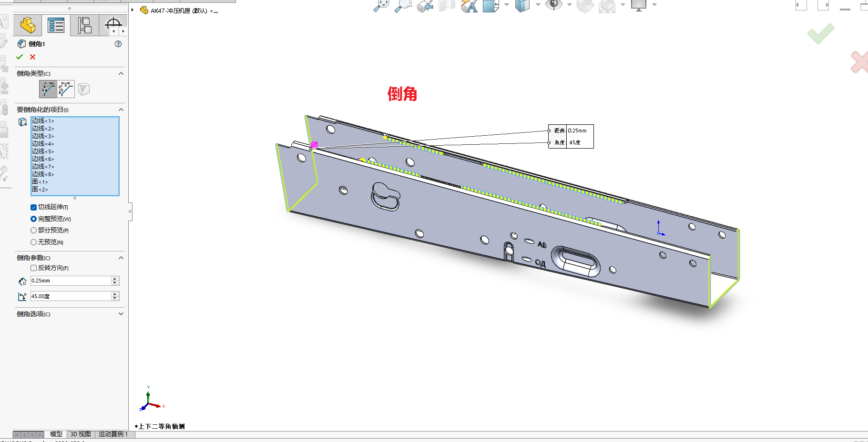The height and width of the screenshot is (442, 868).
Task: Select Vertex chamfer type icon
Action: [x=84, y=89]
